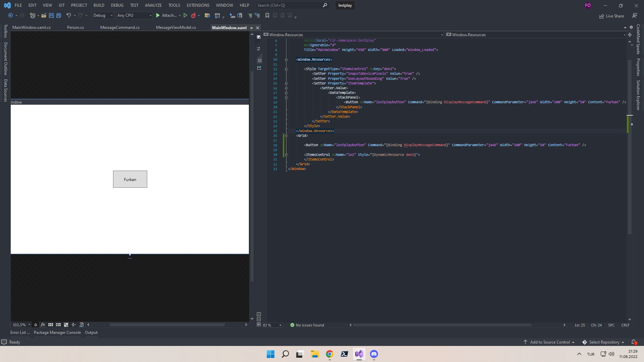Image resolution: width=644 pixels, height=362 pixels.
Task: Toggle snapping to snaplines in designer
Action: click(74, 325)
